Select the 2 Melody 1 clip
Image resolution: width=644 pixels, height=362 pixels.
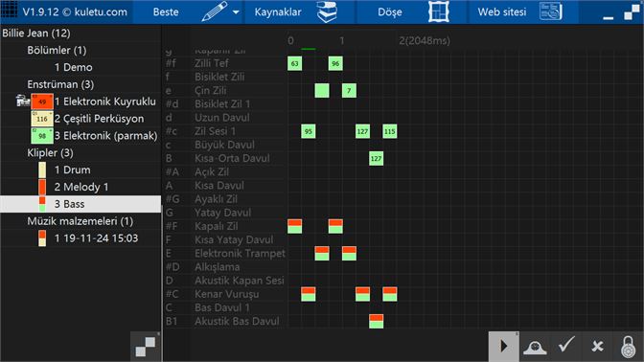tap(81, 187)
